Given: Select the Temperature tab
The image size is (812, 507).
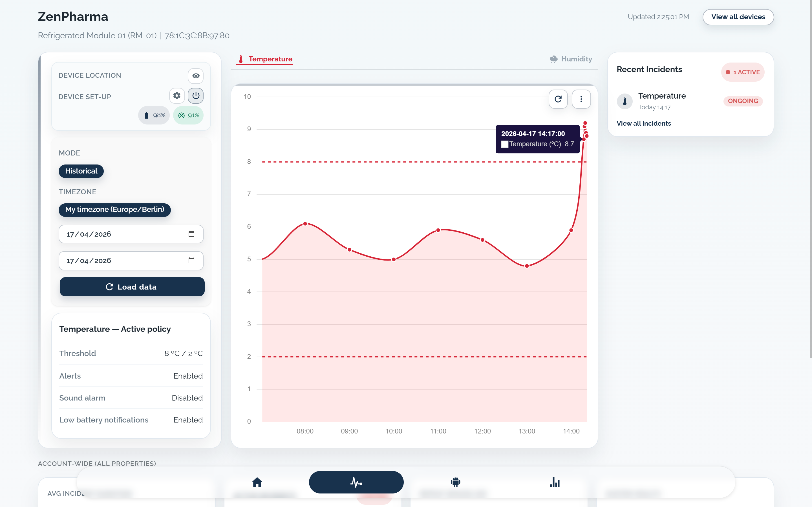Looking at the screenshot, I should tap(264, 59).
